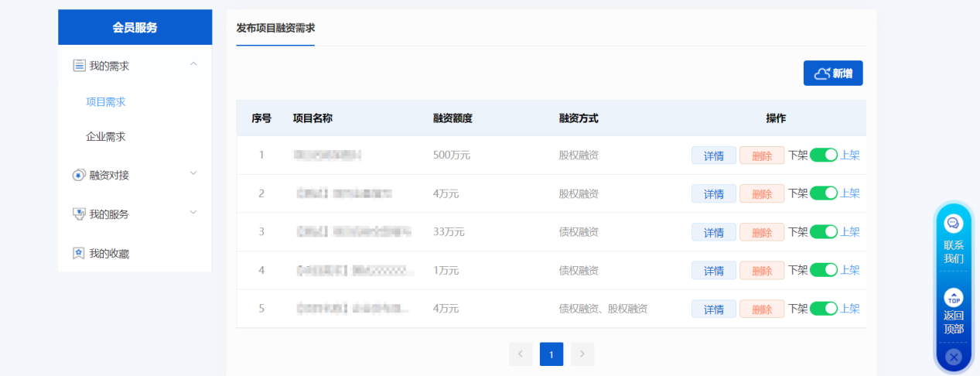The width and height of the screenshot is (980, 376).
Task: Click the 返回顶部 TOP icon
Action: click(954, 297)
